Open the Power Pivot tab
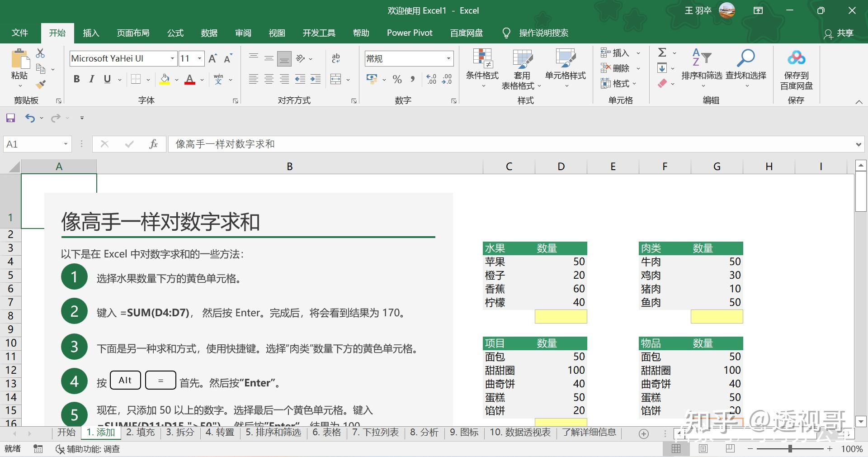 410,33
